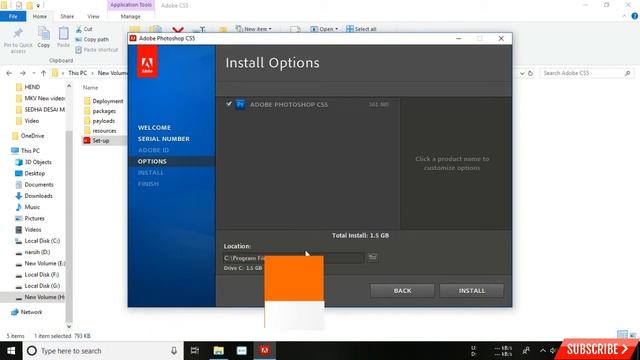Select This PC in navigation pane
The height and width of the screenshot is (360, 640).
(26, 151)
